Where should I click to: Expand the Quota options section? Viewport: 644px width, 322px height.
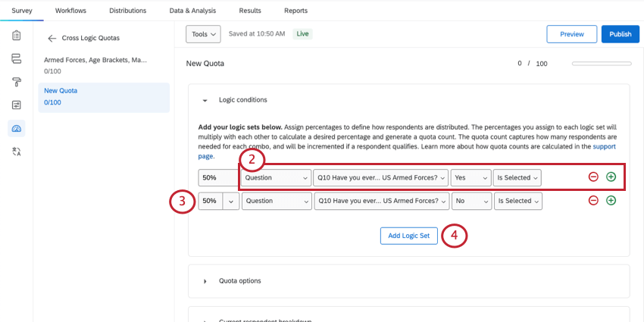click(x=205, y=281)
